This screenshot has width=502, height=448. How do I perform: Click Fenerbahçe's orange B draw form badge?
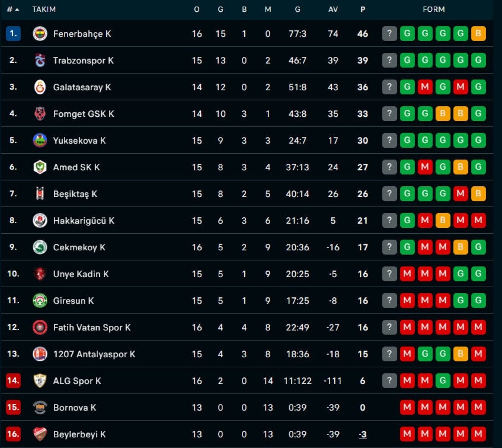pos(478,33)
